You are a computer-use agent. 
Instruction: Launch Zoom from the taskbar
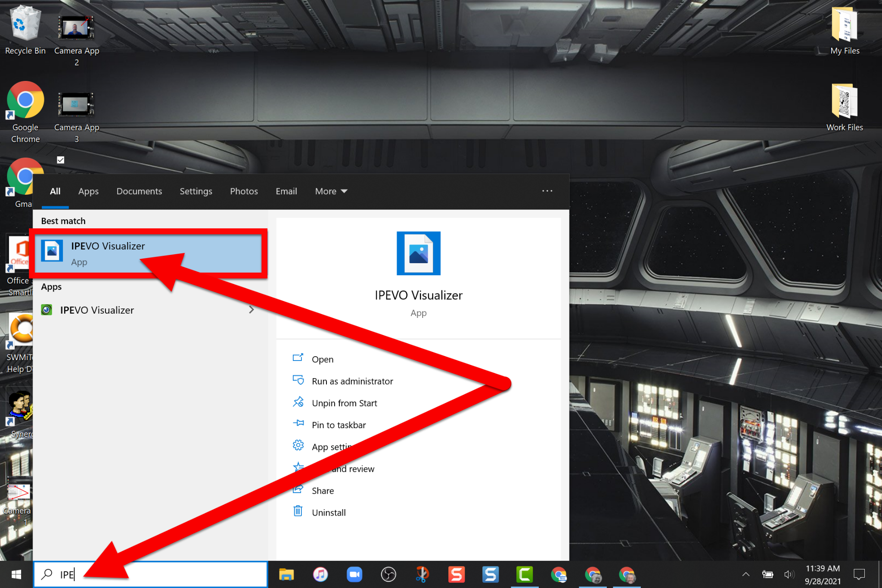point(354,574)
